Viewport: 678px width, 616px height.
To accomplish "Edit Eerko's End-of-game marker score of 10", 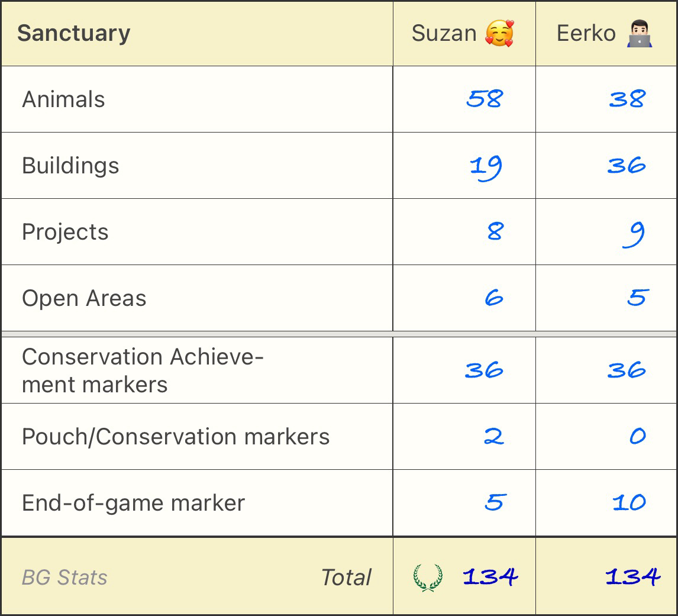I will [x=629, y=503].
